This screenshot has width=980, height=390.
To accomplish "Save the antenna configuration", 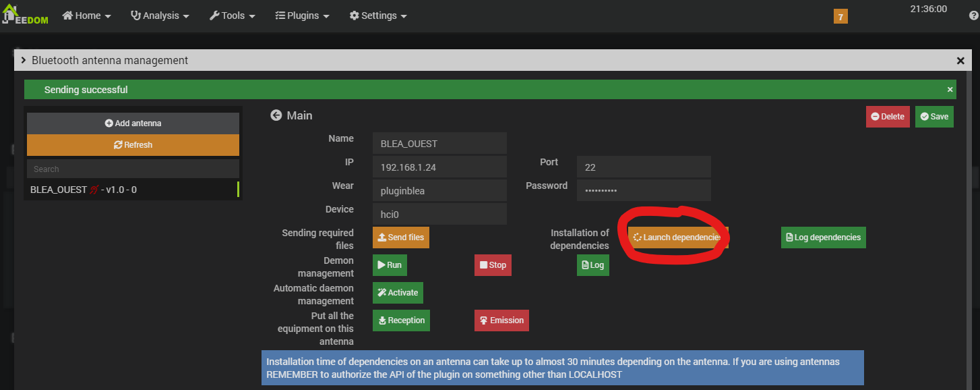I will [934, 116].
